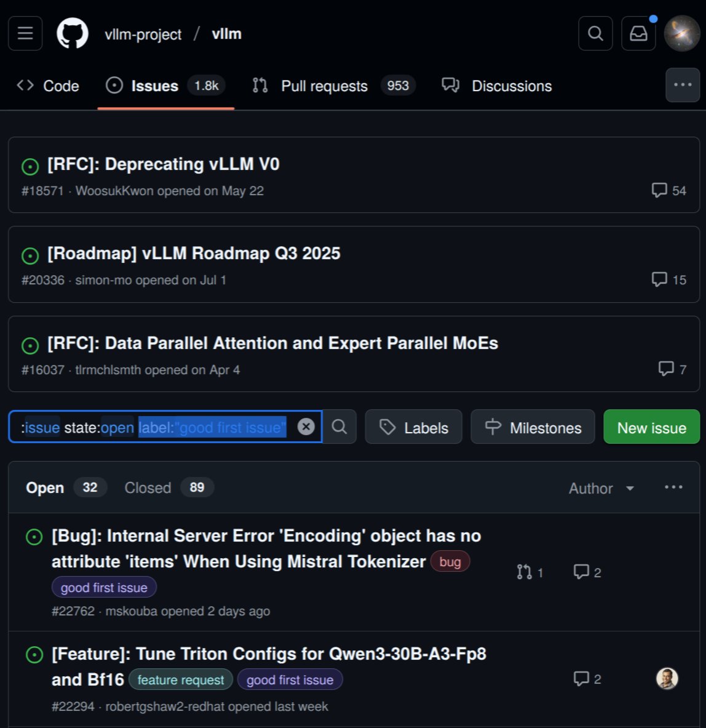The width and height of the screenshot is (706, 728).
Task: Click text '#16037 · tlrmchlsmth opened on Apr 4'
Action: coord(131,370)
